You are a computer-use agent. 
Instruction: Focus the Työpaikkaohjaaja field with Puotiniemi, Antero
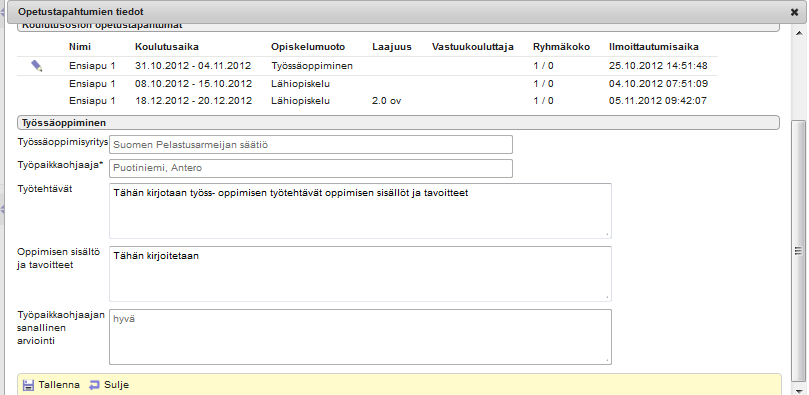pyautogui.click(x=311, y=168)
